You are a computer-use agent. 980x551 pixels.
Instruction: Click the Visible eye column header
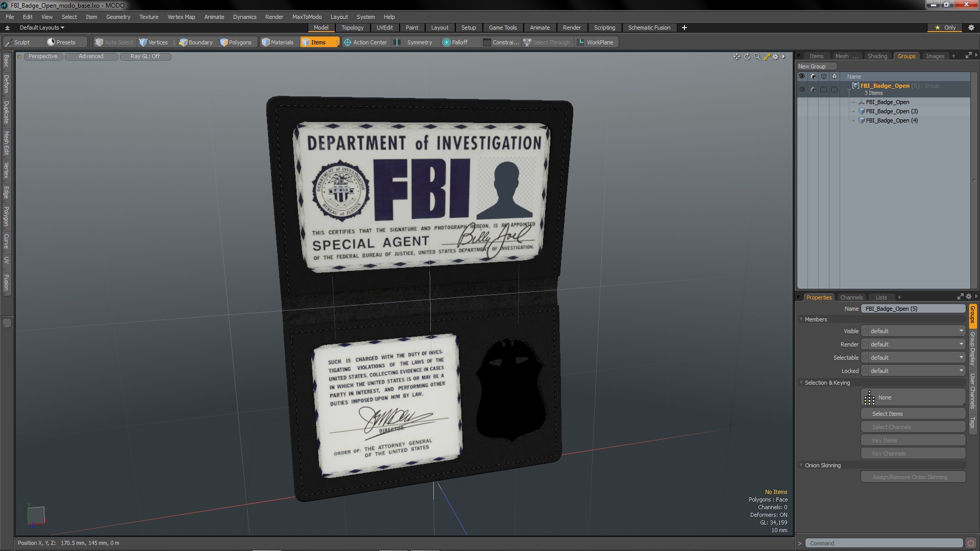coord(801,77)
